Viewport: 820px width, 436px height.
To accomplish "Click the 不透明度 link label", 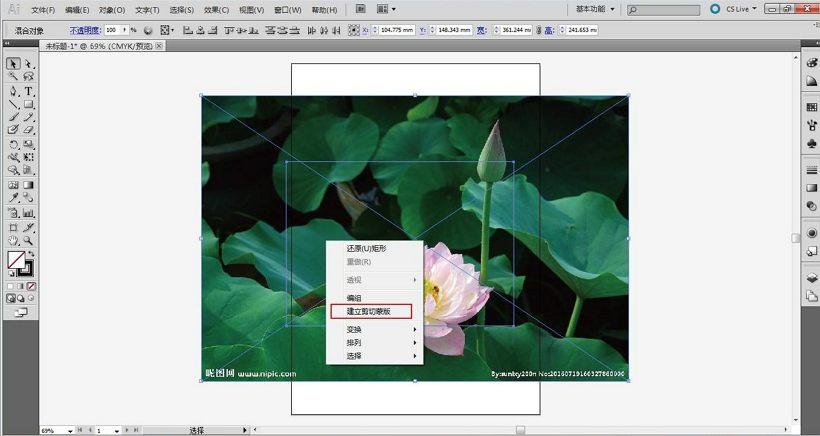I will [85, 30].
